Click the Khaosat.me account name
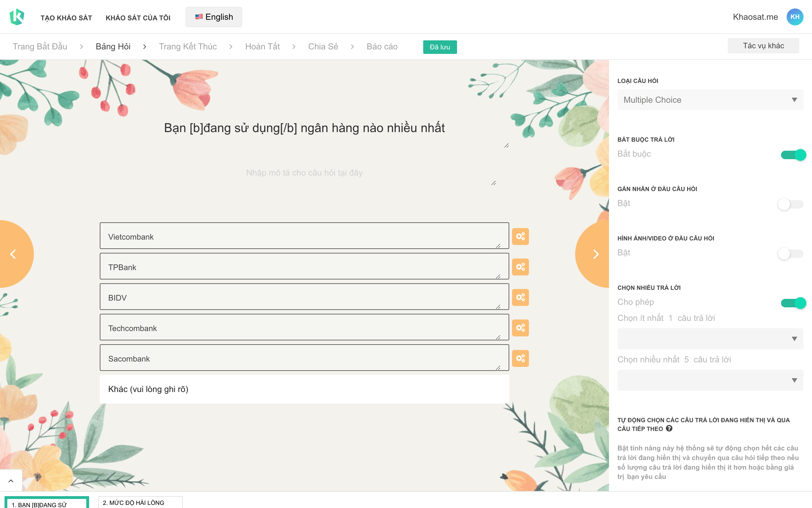Screen dimensions: 812x508 [x=755, y=17]
